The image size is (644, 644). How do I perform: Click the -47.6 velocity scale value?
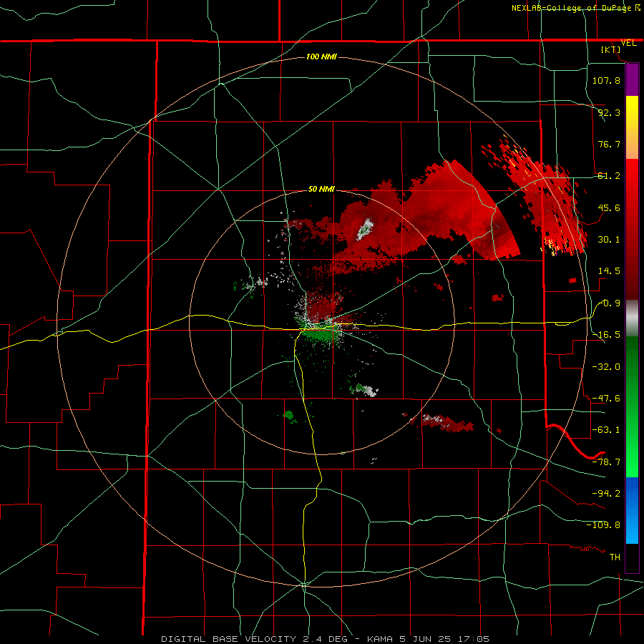[x=606, y=398]
